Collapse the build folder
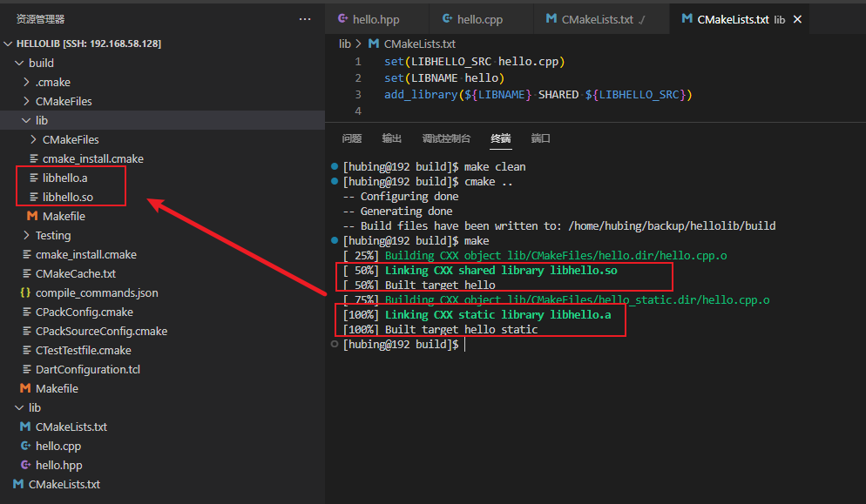 pyautogui.click(x=19, y=63)
